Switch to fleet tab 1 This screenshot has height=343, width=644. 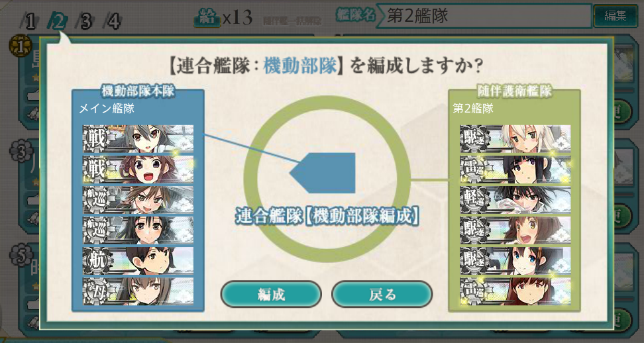28,21
